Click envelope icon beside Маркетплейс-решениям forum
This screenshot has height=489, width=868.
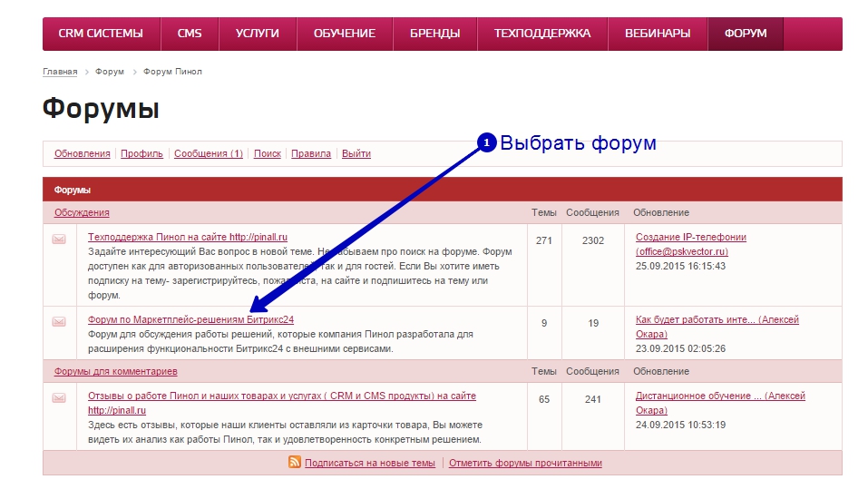click(59, 321)
